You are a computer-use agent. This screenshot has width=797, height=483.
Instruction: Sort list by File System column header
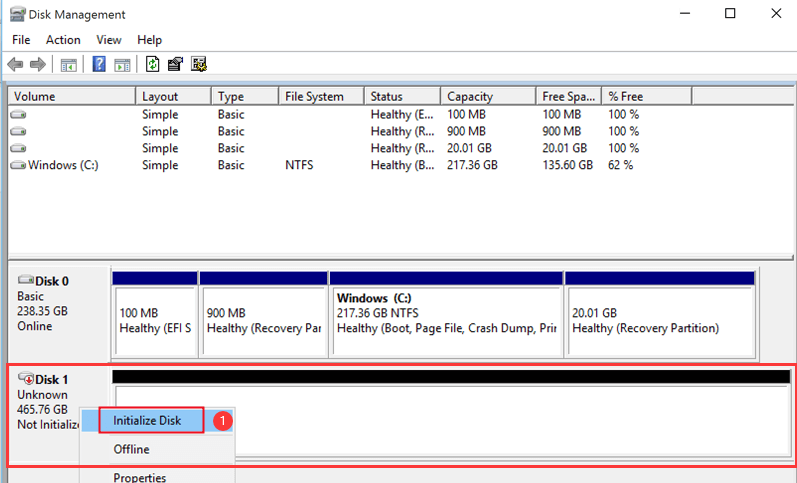coord(314,97)
